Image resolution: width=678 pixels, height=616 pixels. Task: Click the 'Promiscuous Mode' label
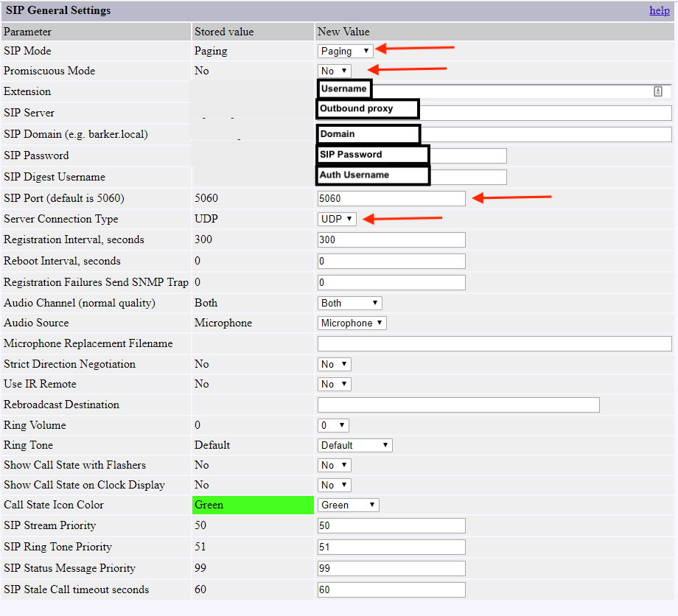49,71
